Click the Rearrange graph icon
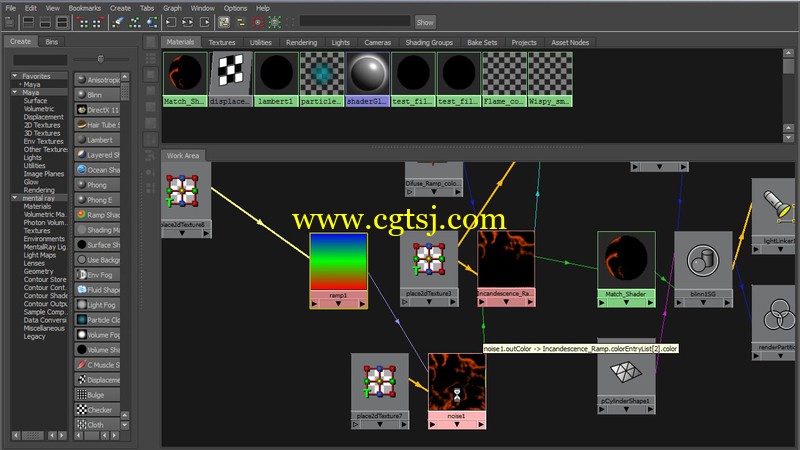The image size is (800, 450). 135,22
